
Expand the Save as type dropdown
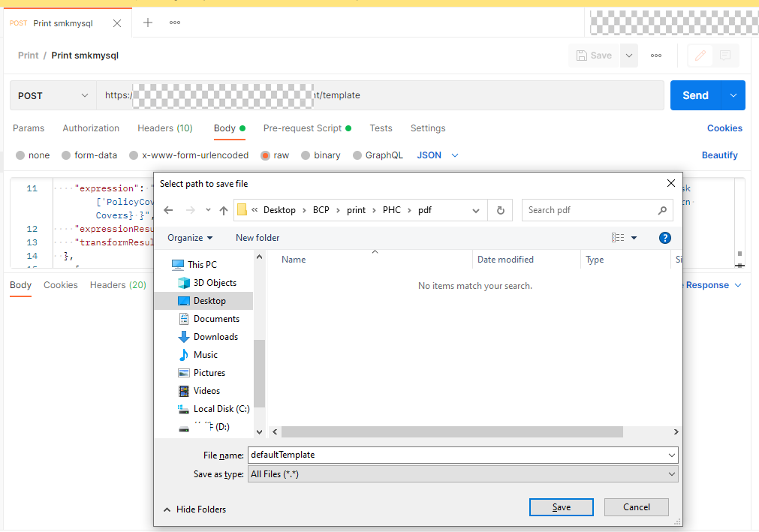(462, 474)
